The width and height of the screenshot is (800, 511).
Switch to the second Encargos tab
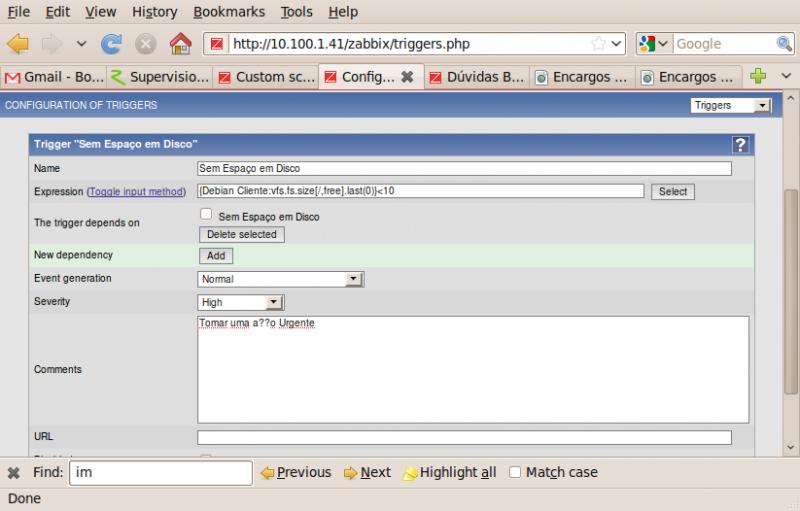[x=689, y=77]
